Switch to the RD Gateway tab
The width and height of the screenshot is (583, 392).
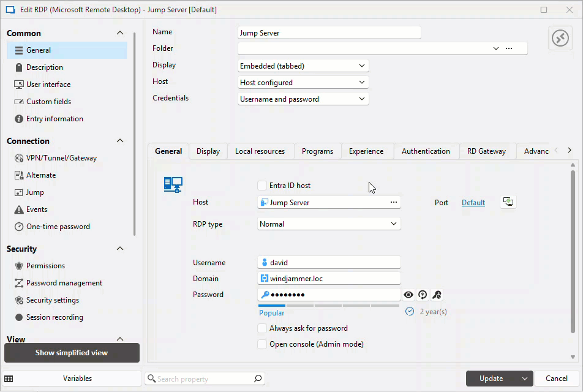tap(486, 151)
